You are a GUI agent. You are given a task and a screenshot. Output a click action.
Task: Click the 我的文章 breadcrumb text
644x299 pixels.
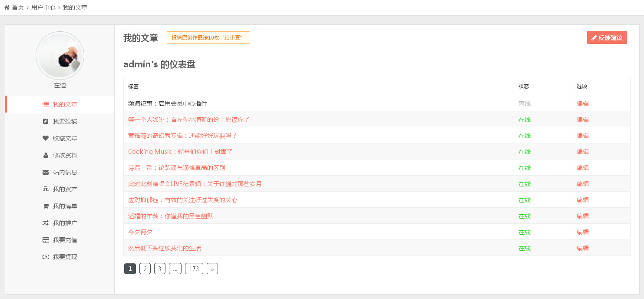coord(75,7)
